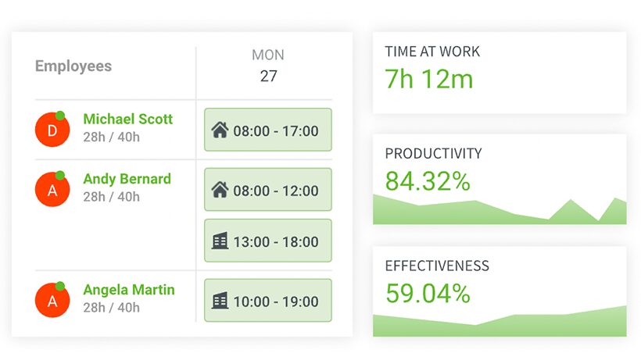This screenshot has width=641, height=364.
Task: Open Andy Bernard's name link
Action: (127, 179)
